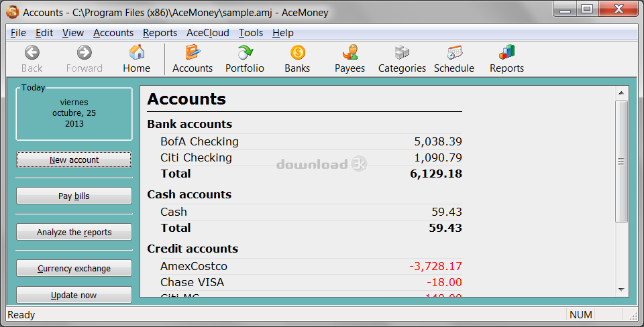Click the Bank accounts heading
Image resolution: width=644 pixels, height=327 pixels.
click(190, 124)
